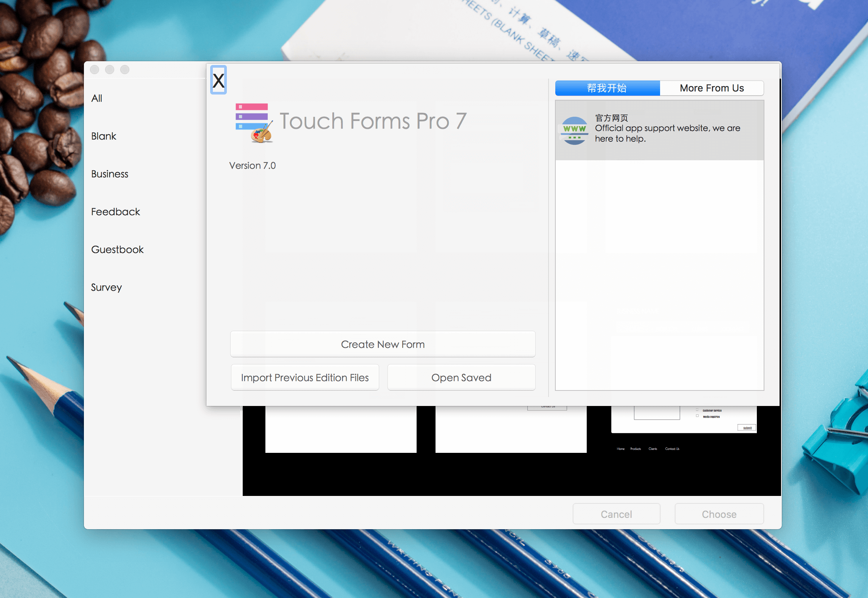Click the window's red close light
This screenshot has width=868, height=598.
[x=95, y=70]
